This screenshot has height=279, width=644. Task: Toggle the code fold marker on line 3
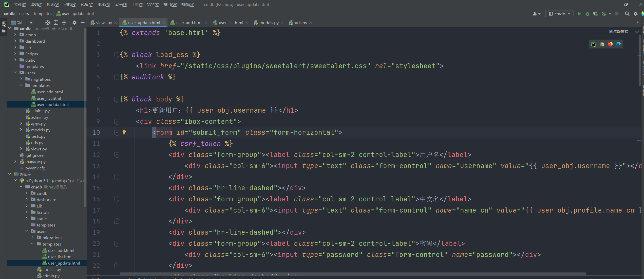pyautogui.click(x=117, y=55)
